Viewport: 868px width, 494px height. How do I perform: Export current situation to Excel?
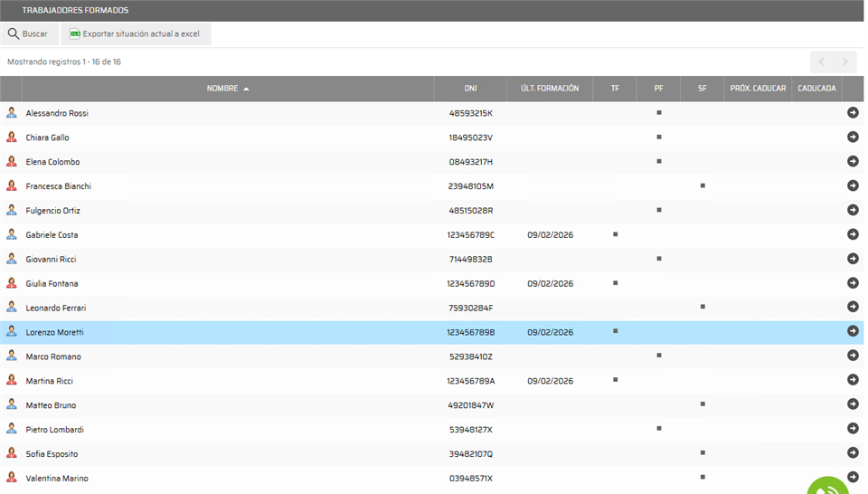click(x=136, y=33)
